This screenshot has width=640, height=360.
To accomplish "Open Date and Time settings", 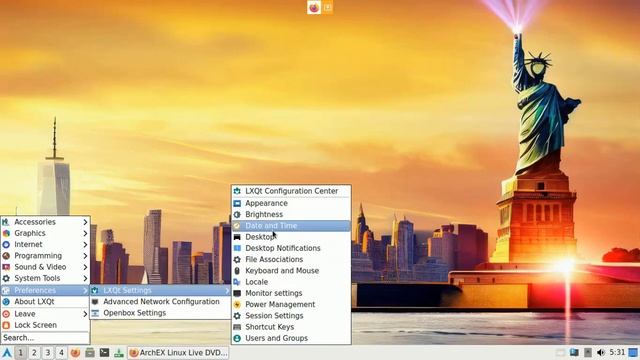I will click(x=291, y=225).
